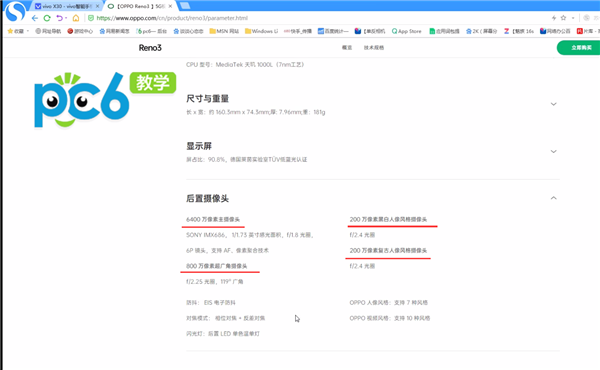Click the 800 万像素超广角摄像头 text
The width and height of the screenshot is (600, 370).
[x=217, y=266]
